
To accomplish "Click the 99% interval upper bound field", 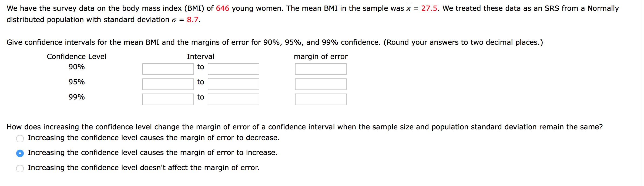I will click(233, 99).
